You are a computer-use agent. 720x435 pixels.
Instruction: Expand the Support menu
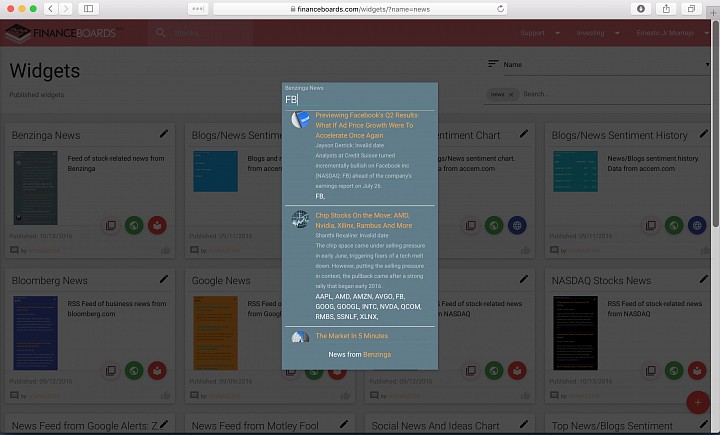[x=540, y=33]
